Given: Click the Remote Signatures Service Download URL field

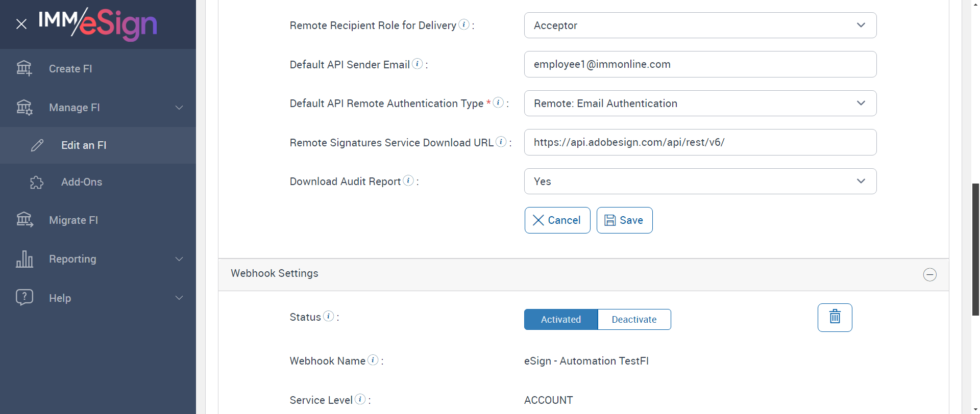Looking at the screenshot, I should tap(700, 142).
